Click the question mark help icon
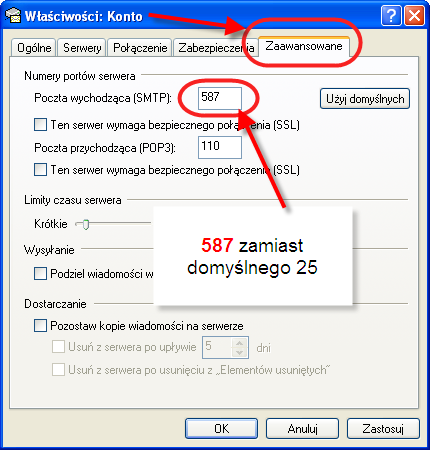Screen dimensions: 430x450 (x=391, y=15)
